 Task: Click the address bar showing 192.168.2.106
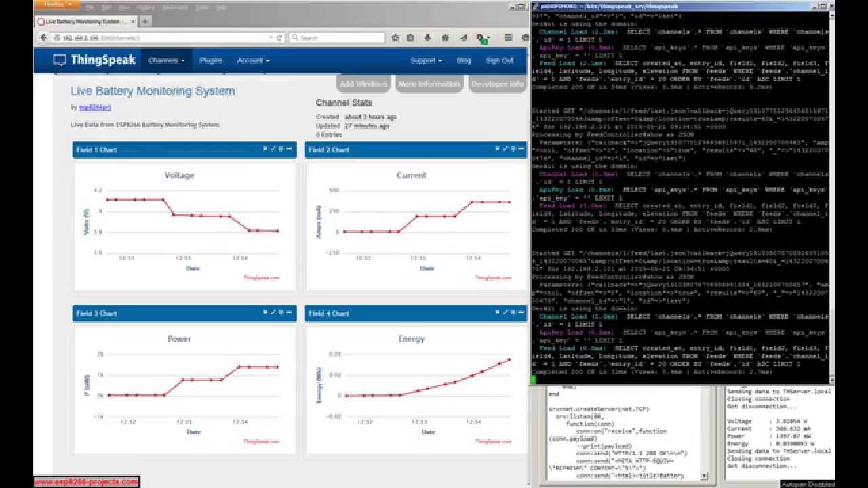[163, 38]
